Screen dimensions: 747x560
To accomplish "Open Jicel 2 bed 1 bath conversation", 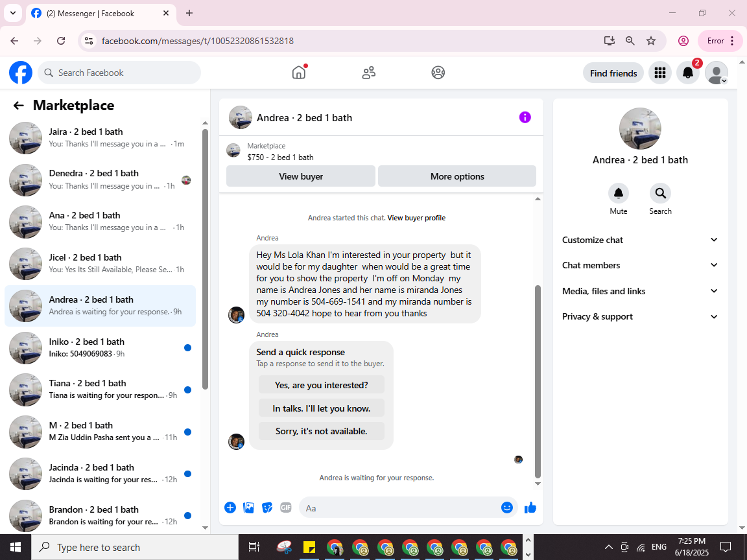I will coord(100,263).
